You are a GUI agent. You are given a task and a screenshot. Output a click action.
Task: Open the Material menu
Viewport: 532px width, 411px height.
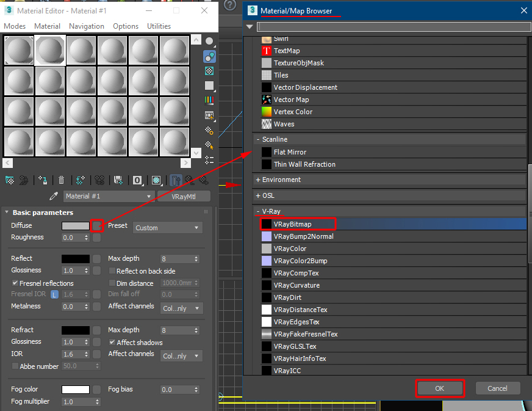click(x=47, y=26)
